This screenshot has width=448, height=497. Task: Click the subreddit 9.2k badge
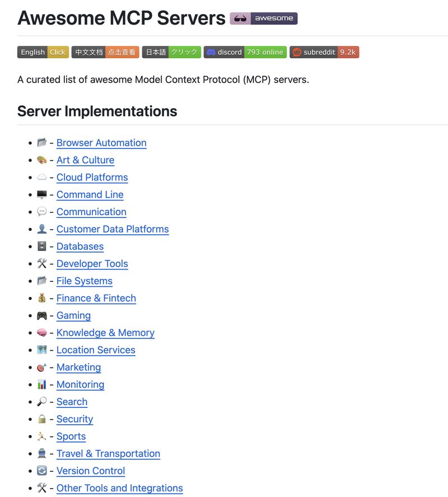click(324, 52)
